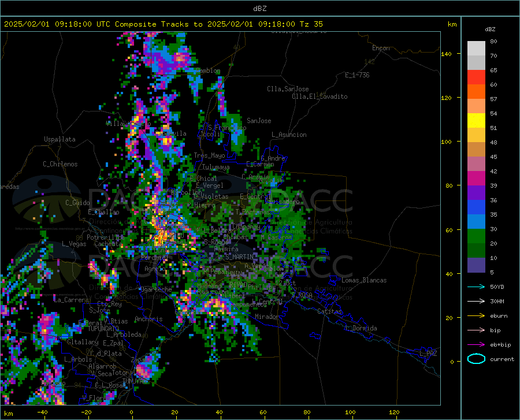This screenshot has height=420, width=520.
Task: Click the '50YD' legend label
Action: (x=497, y=287)
